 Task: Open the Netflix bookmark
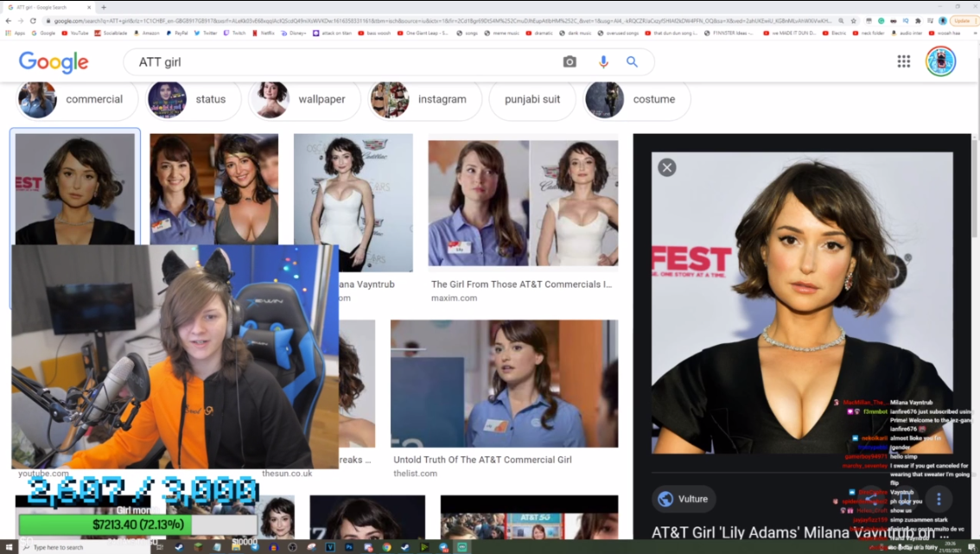(264, 33)
